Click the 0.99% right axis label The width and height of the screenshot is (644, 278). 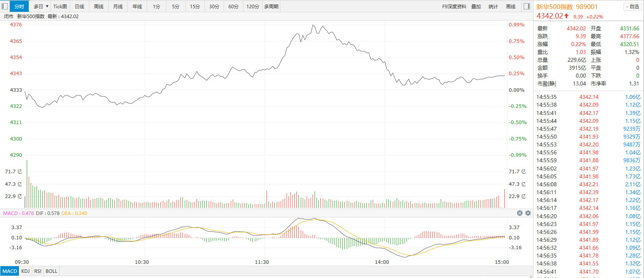pos(517,24)
